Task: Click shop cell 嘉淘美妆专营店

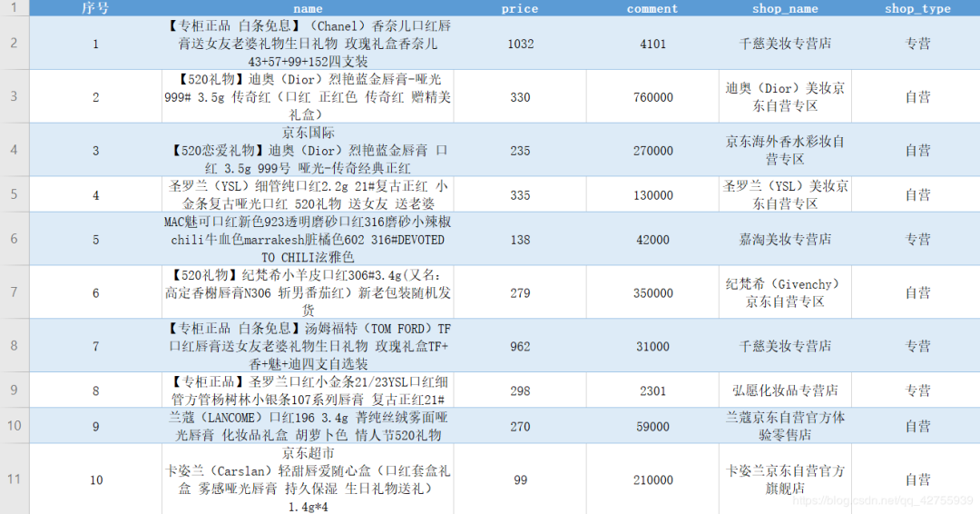Action: (x=785, y=239)
